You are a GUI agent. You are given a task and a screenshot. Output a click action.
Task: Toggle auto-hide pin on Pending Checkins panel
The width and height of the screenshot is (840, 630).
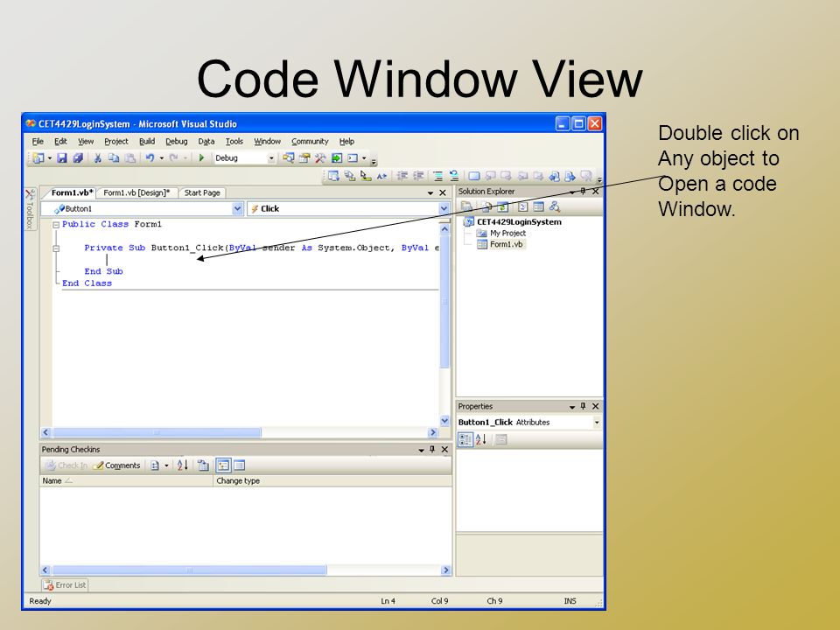coord(431,450)
